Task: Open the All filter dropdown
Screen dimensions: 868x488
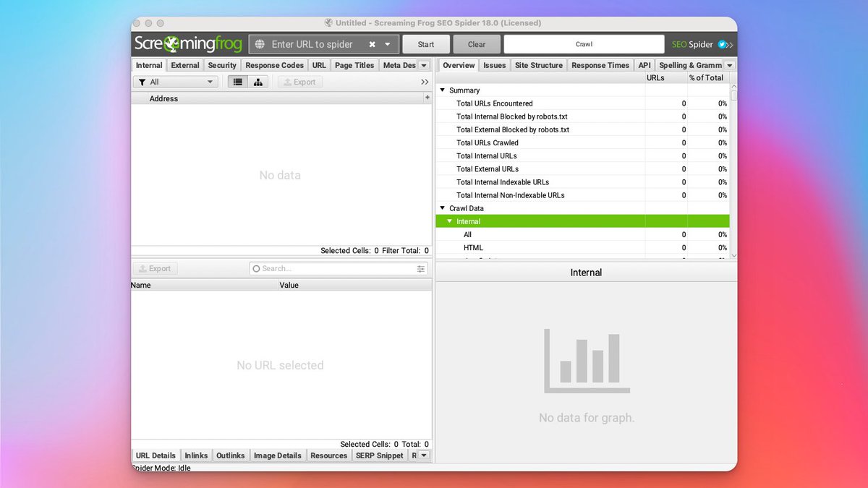Action: (176, 82)
